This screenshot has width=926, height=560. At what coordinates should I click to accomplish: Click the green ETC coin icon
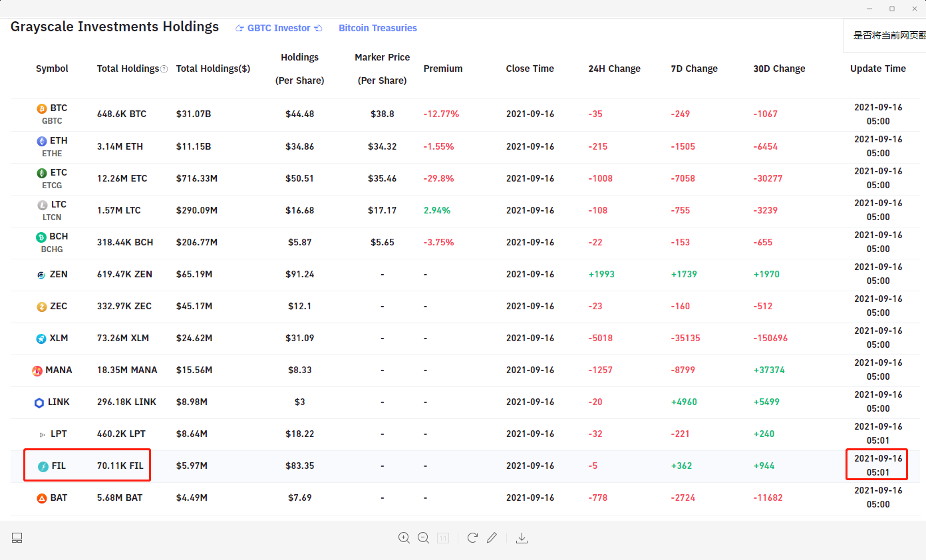(42, 173)
